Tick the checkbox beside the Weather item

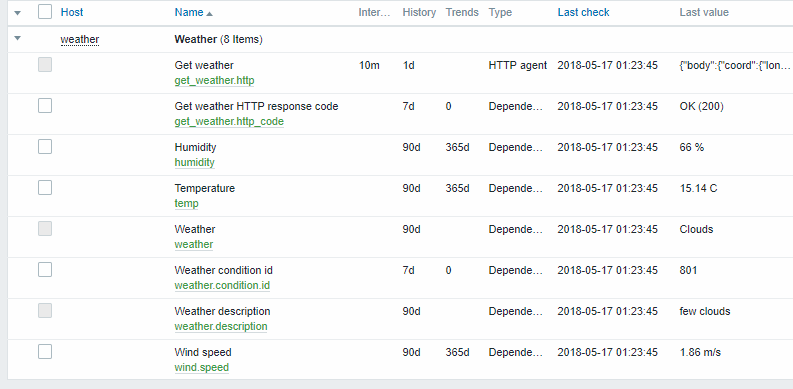point(45,229)
